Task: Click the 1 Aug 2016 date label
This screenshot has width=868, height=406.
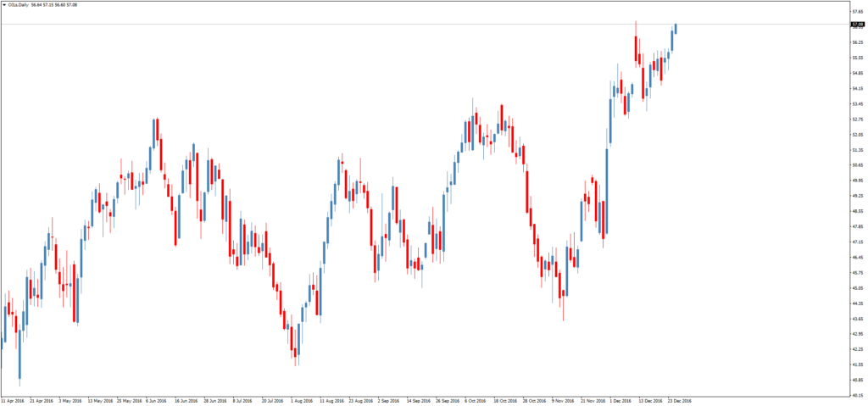Action: [x=302, y=400]
